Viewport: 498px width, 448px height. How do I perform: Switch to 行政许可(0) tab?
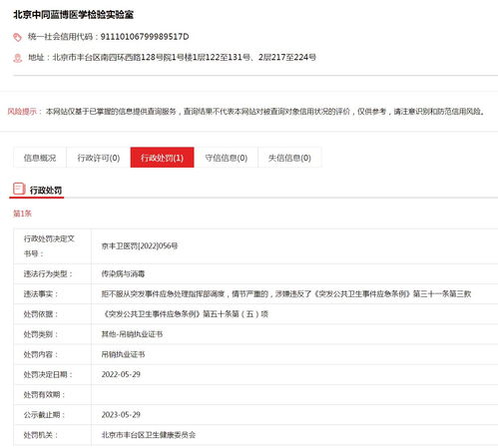[x=99, y=158]
